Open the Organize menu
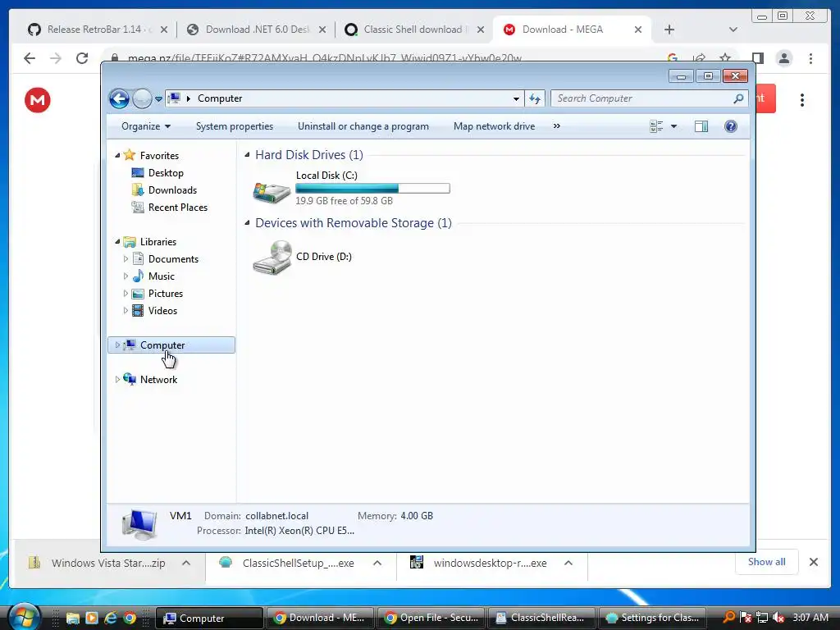 146,126
